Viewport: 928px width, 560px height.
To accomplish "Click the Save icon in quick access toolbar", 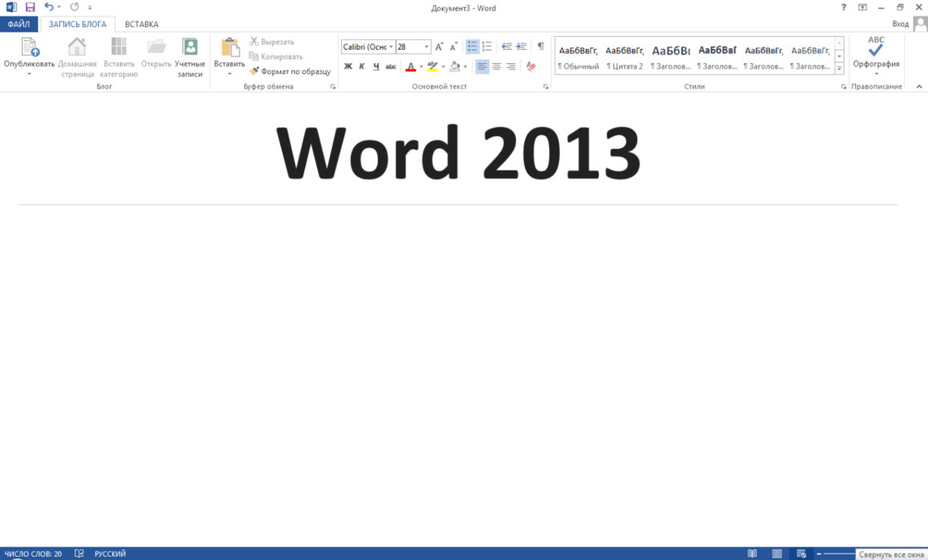I will pos(30,7).
